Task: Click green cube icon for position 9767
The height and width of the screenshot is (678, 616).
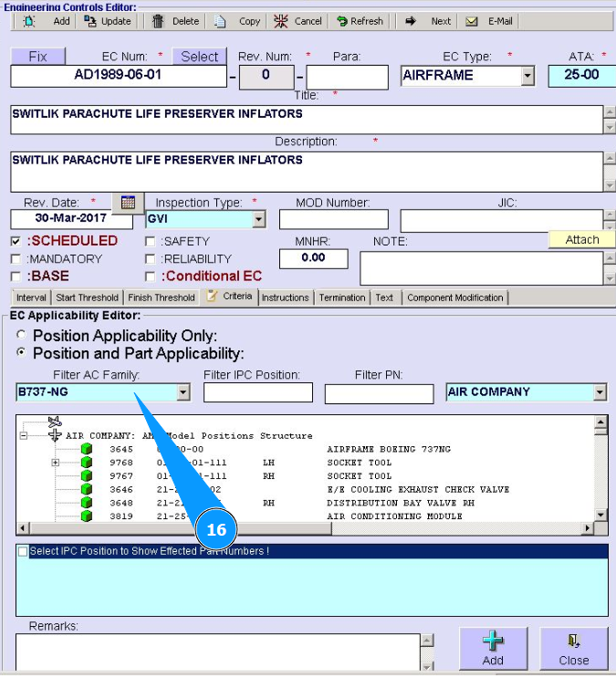Action: (87, 475)
